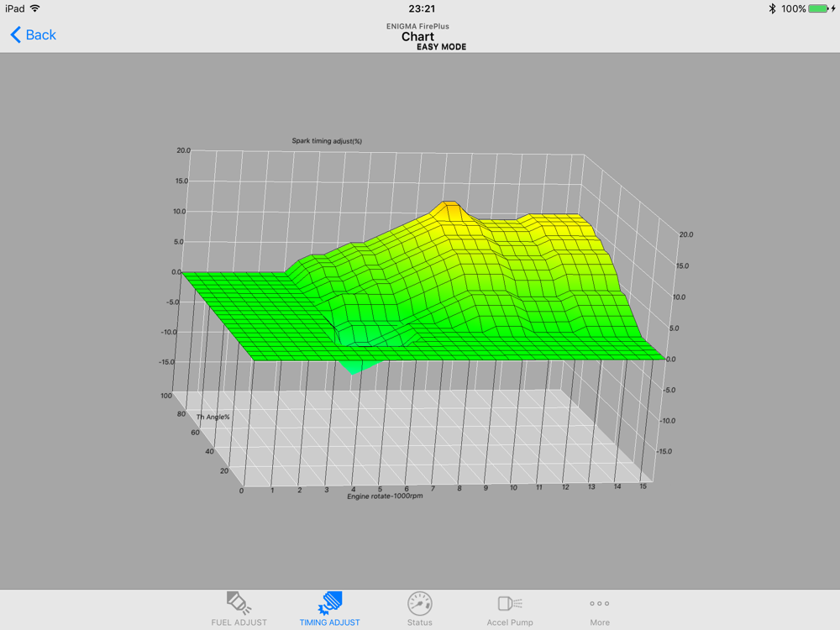Tap the yellow peak of the 3D surface
The image size is (840, 630).
point(449,209)
